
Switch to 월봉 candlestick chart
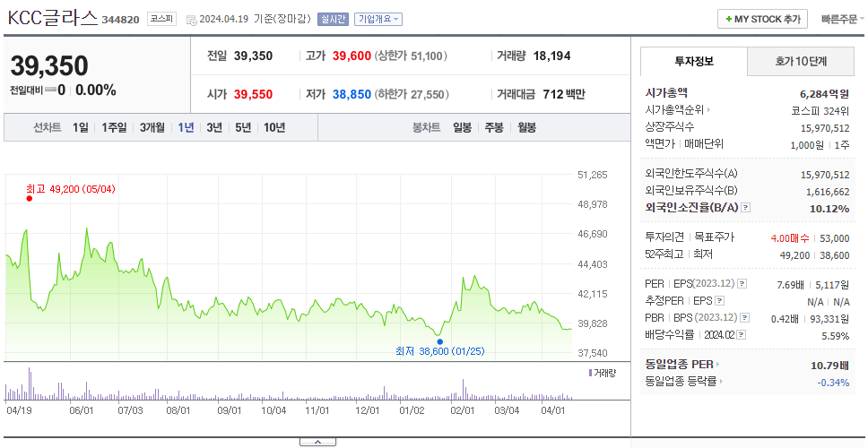point(527,128)
